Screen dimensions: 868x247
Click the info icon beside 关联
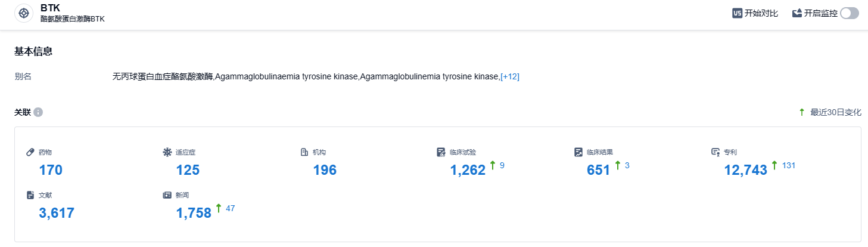[38, 112]
